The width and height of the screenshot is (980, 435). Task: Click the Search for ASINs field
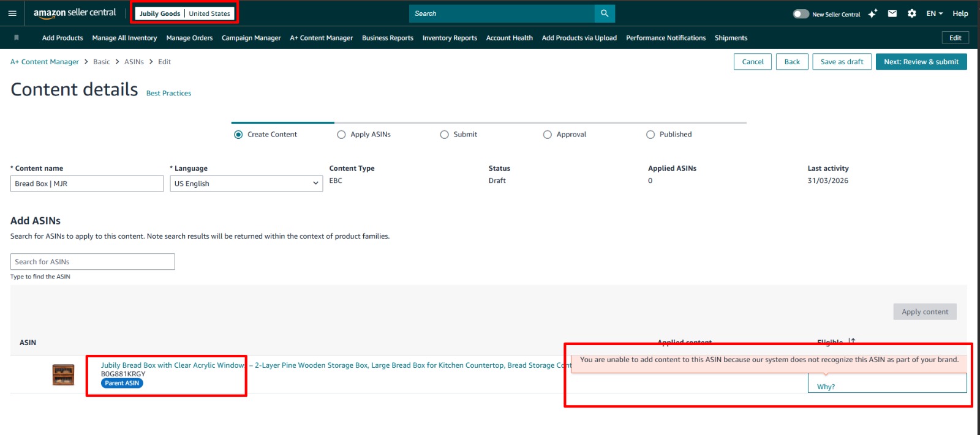[92, 262]
